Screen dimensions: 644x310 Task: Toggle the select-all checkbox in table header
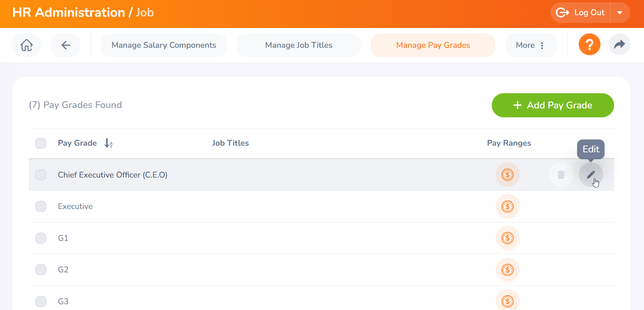point(41,143)
